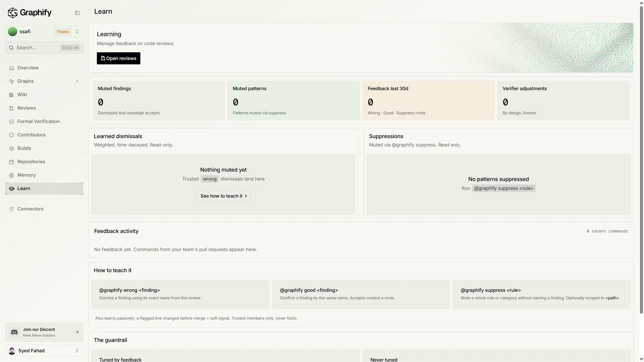Click the Syed Fahad profile avatar
Viewport: 644px width, 362px height.
point(12,351)
